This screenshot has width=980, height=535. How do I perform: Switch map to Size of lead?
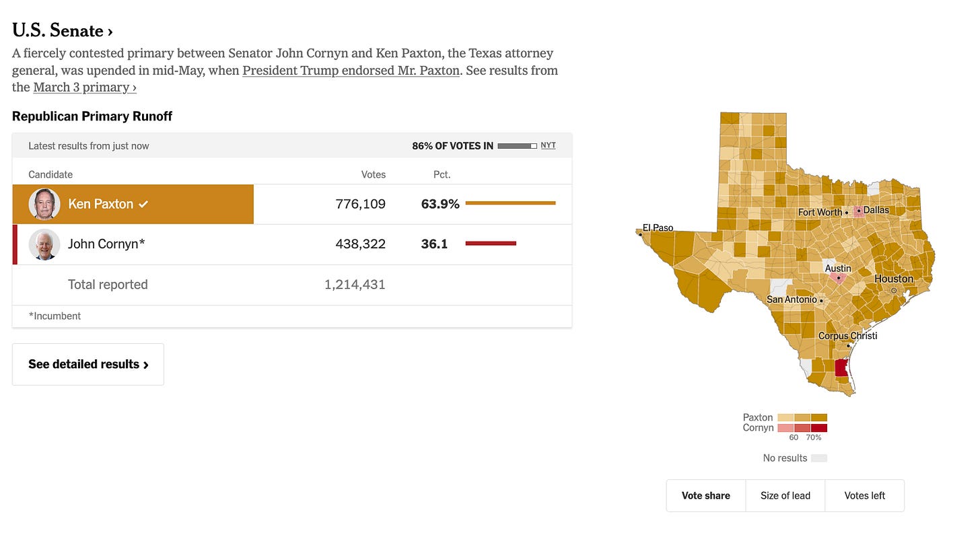pyautogui.click(x=785, y=495)
